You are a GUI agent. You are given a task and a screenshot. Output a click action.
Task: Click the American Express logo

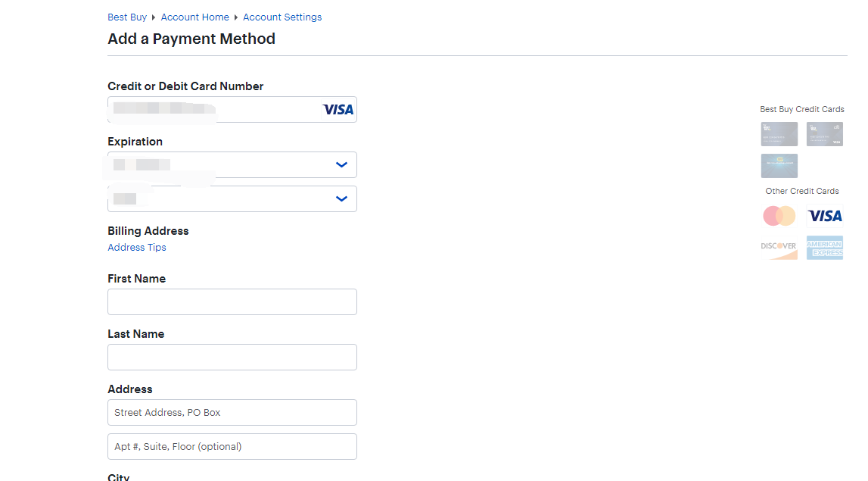pos(824,248)
